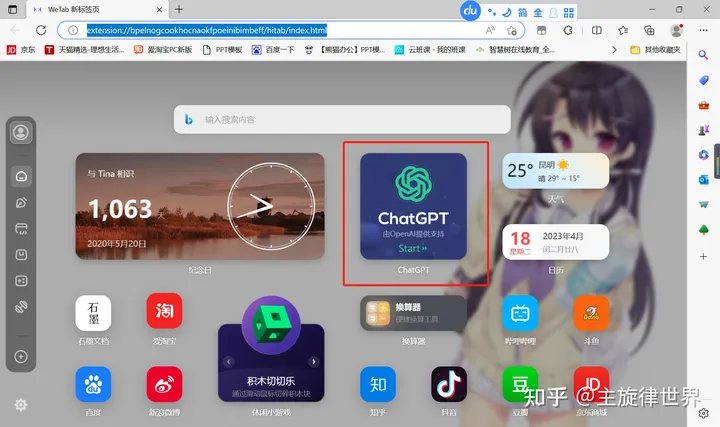Open the user avatar in WeTab sidebar
The image size is (720, 427).
click(21, 133)
